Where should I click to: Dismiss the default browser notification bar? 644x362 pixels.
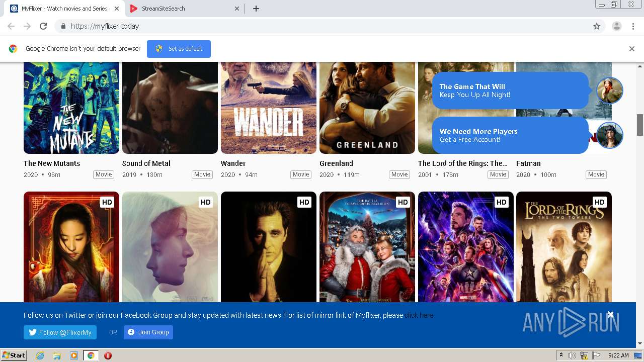[632, 49]
